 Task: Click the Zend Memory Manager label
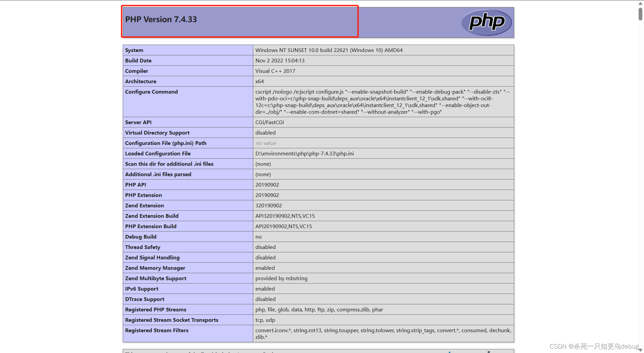(x=155, y=268)
